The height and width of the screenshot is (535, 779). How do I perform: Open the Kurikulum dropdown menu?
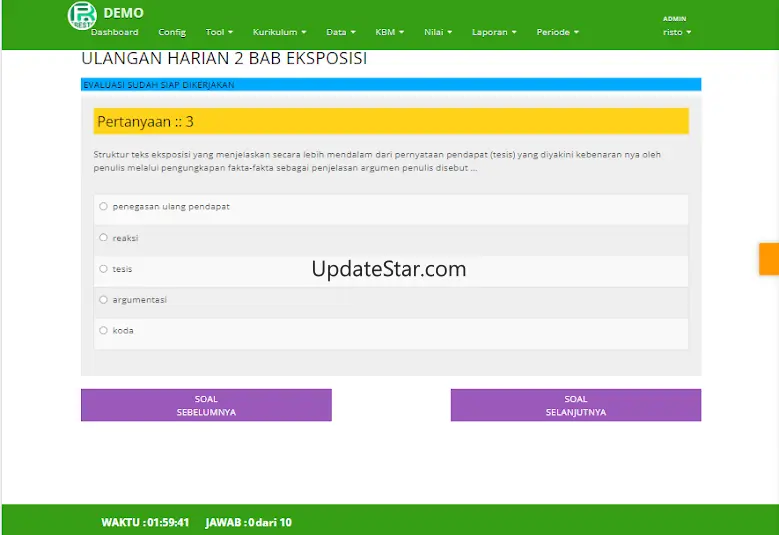(279, 32)
